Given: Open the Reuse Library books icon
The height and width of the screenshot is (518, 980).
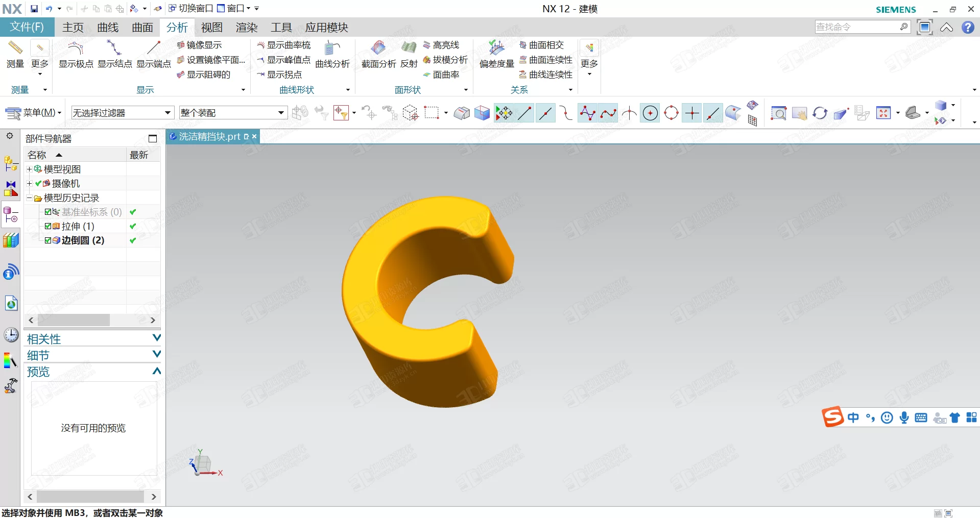Looking at the screenshot, I should click(11, 240).
